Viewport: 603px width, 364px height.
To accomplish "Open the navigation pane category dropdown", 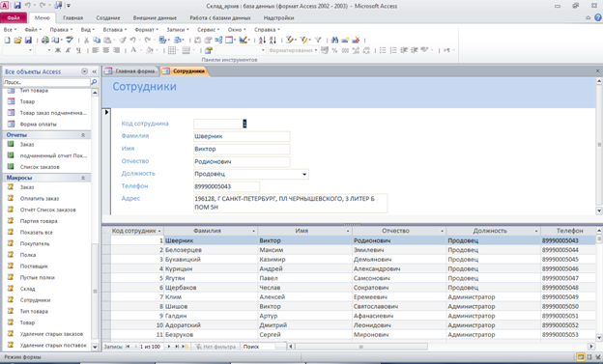I will coord(85,71).
